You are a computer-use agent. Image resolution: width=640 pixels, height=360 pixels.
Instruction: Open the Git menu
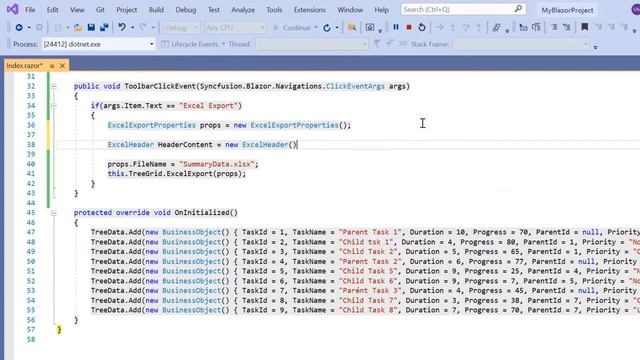pos(100,9)
